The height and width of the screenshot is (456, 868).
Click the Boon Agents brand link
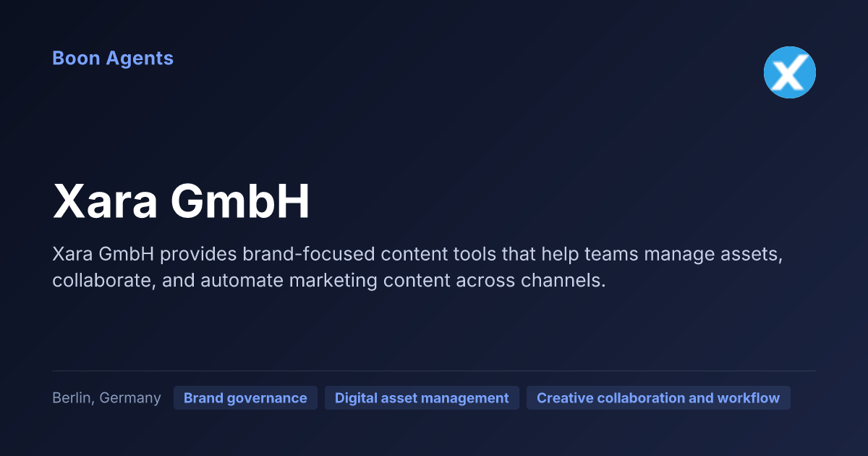click(x=113, y=58)
